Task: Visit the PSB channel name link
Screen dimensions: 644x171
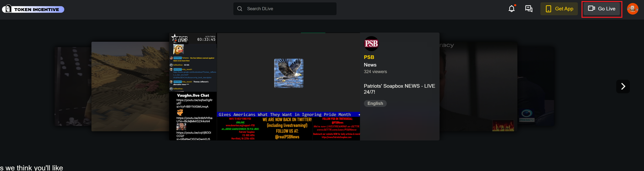Action: coord(369,57)
